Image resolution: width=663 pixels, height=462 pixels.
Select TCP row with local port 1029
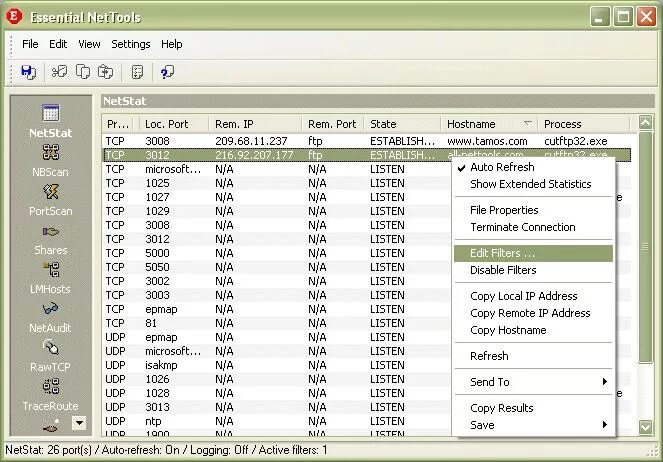click(x=277, y=211)
